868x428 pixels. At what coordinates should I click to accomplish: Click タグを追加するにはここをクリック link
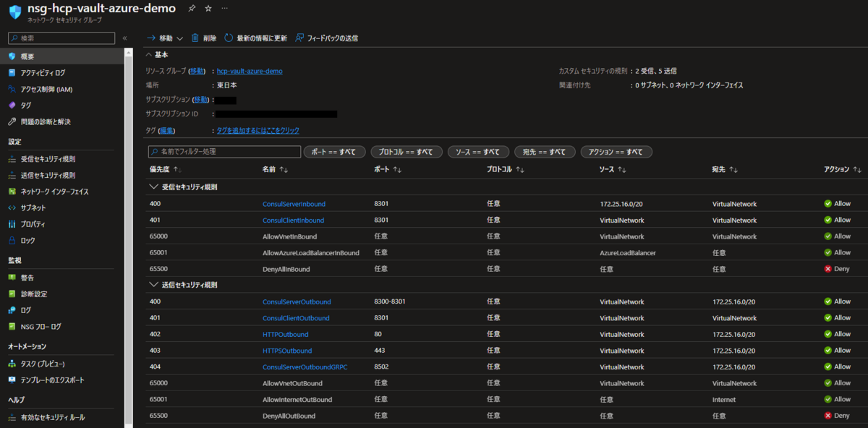pyautogui.click(x=258, y=130)
